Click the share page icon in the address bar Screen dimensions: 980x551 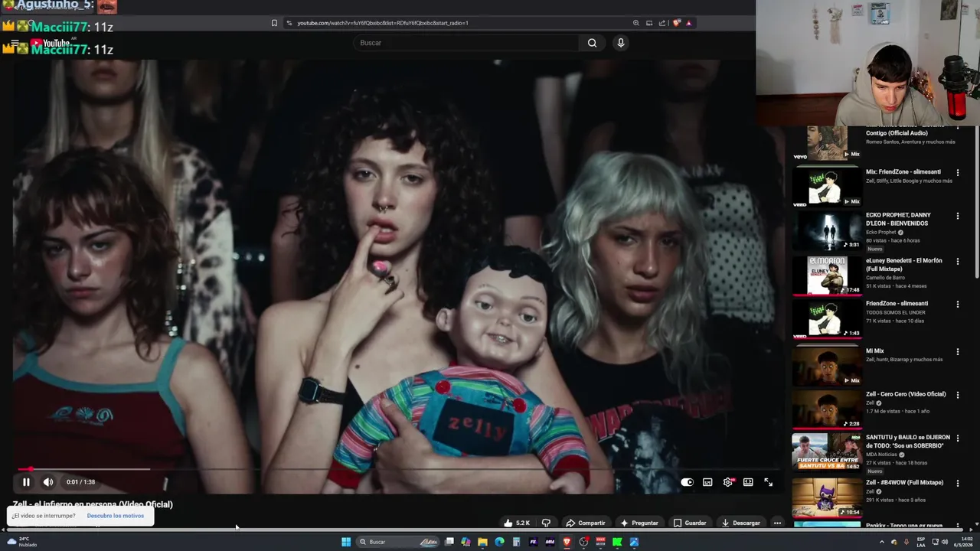pyautogui.click(x=662, y=23)
